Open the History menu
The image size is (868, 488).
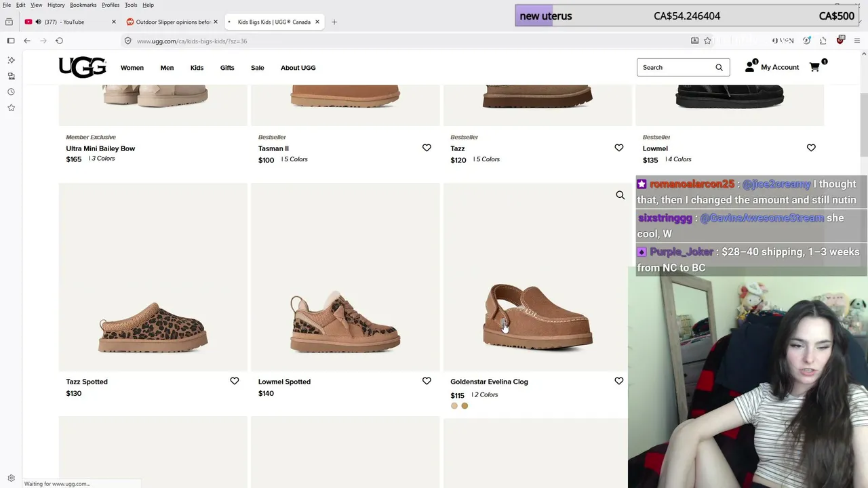click(x=56, y=5)
